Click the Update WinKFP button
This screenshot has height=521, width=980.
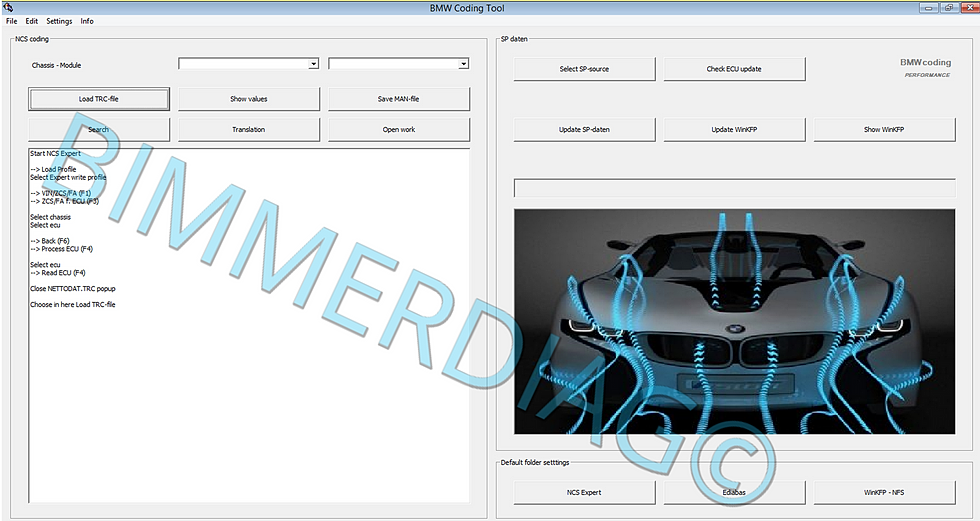tap(734, 129)
